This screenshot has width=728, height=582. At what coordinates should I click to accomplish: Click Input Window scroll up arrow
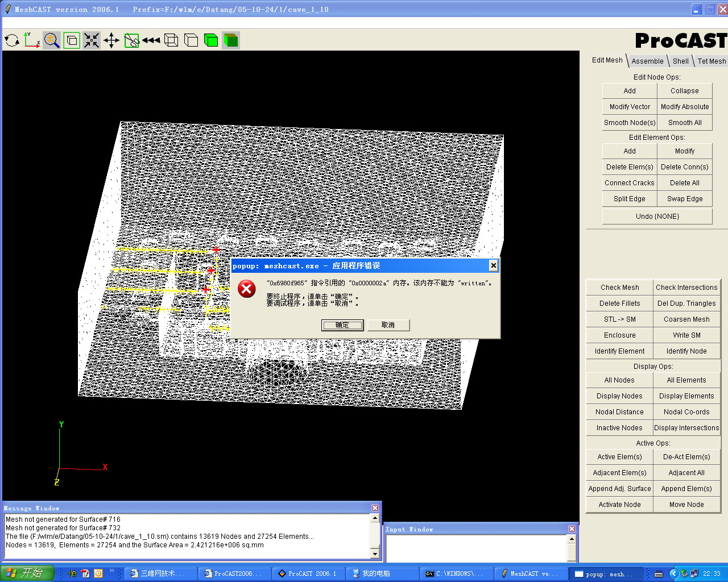[x=572, y=539]
